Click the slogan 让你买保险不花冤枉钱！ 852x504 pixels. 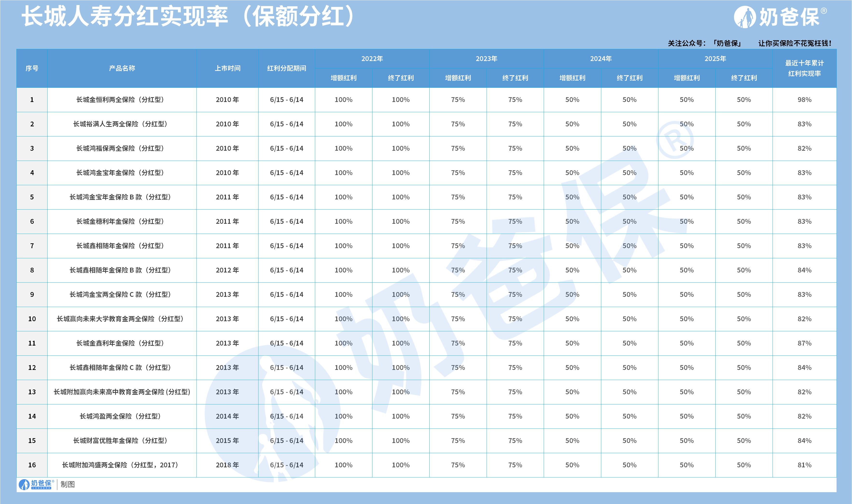click(795, 43)
